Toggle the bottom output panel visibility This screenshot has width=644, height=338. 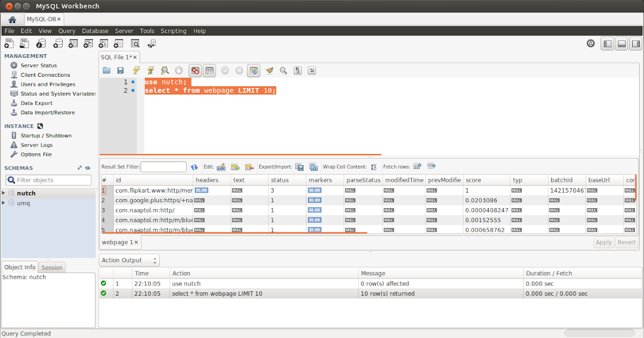tap(621, 44)
